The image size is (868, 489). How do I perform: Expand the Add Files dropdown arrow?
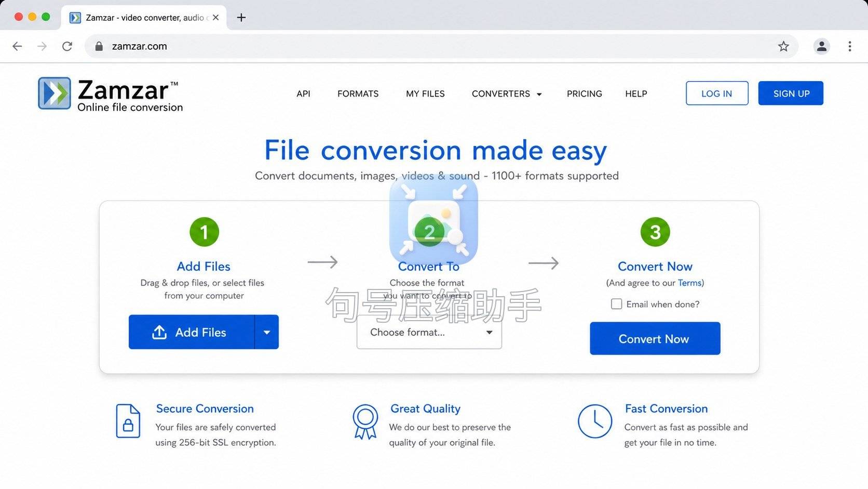tap(267, 332)
